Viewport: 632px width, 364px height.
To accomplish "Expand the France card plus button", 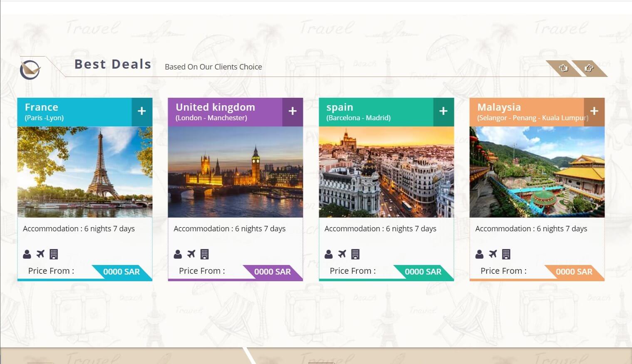I will tap(142, 111).
